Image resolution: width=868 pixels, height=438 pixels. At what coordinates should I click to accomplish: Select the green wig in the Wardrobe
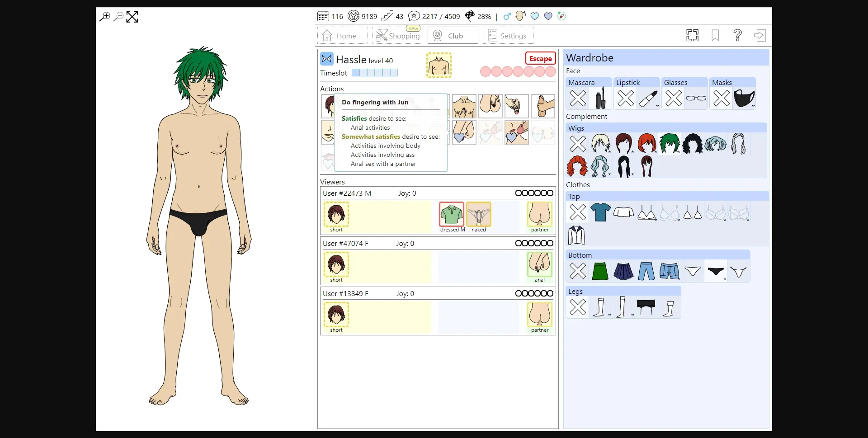click(x=670, y=144)
